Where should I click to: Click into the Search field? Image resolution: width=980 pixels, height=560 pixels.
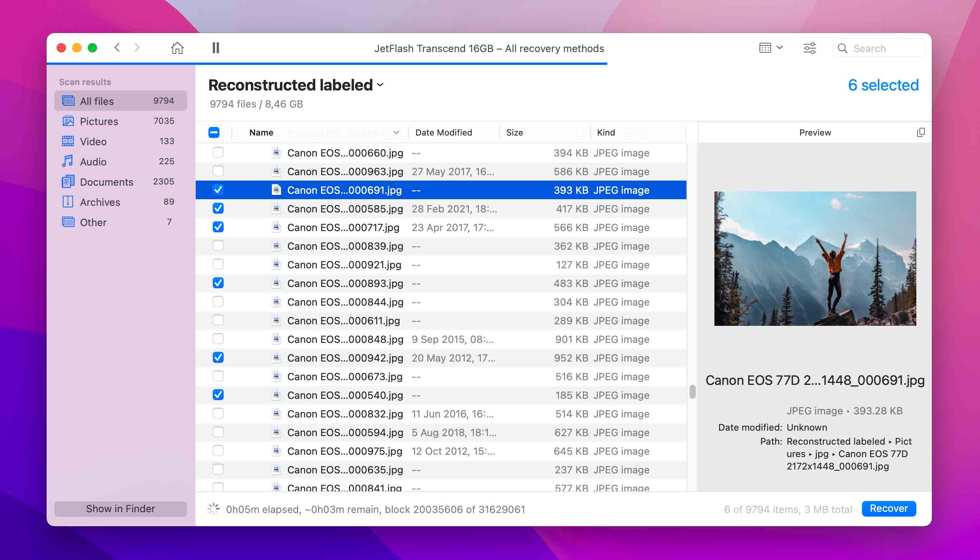click(x=879, y=48)
